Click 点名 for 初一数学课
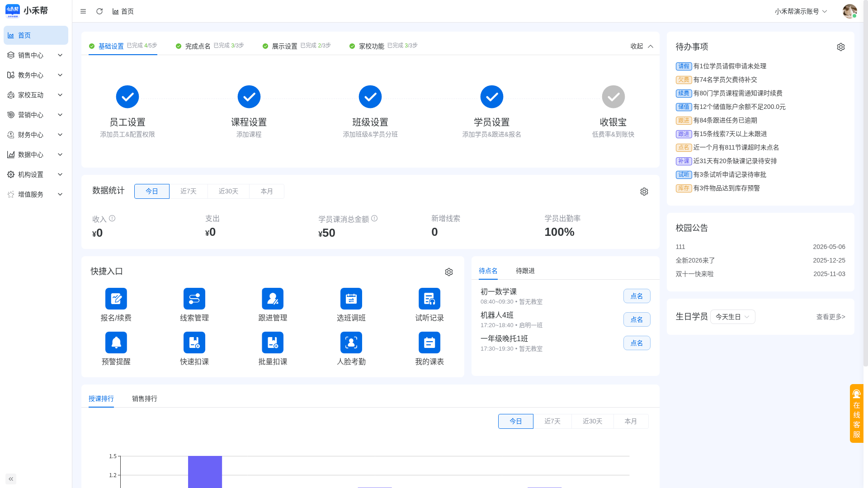The image size is (868, 488). [637, 296]
